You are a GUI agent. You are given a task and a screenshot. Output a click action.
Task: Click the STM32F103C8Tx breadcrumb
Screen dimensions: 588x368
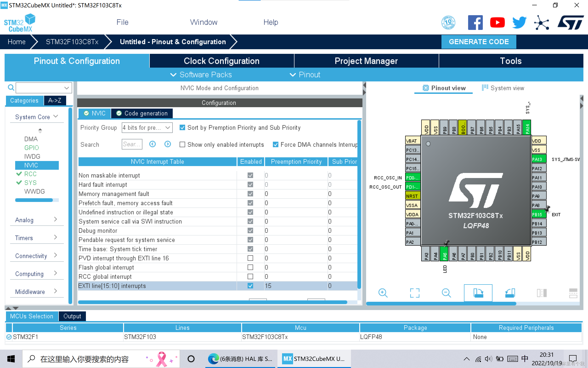[72, 42]
